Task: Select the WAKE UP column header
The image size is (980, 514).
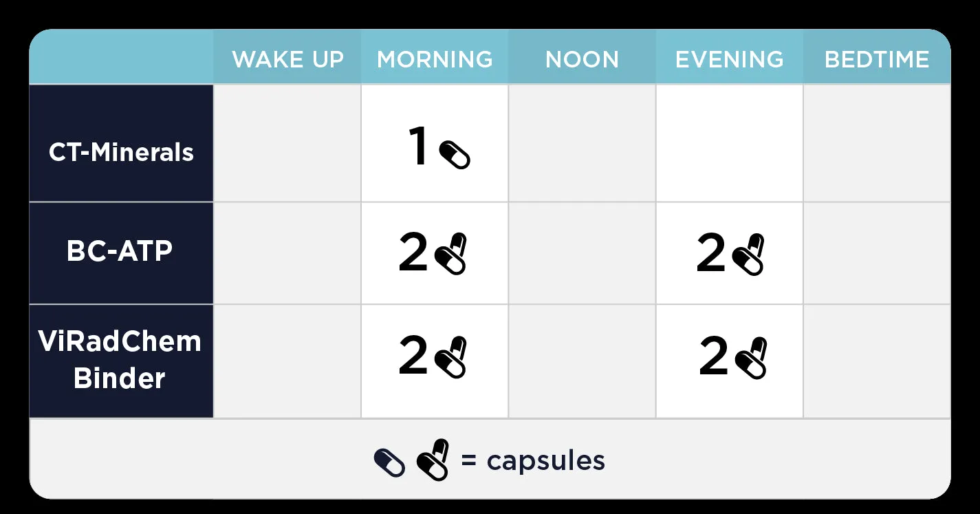Action: 287,59
